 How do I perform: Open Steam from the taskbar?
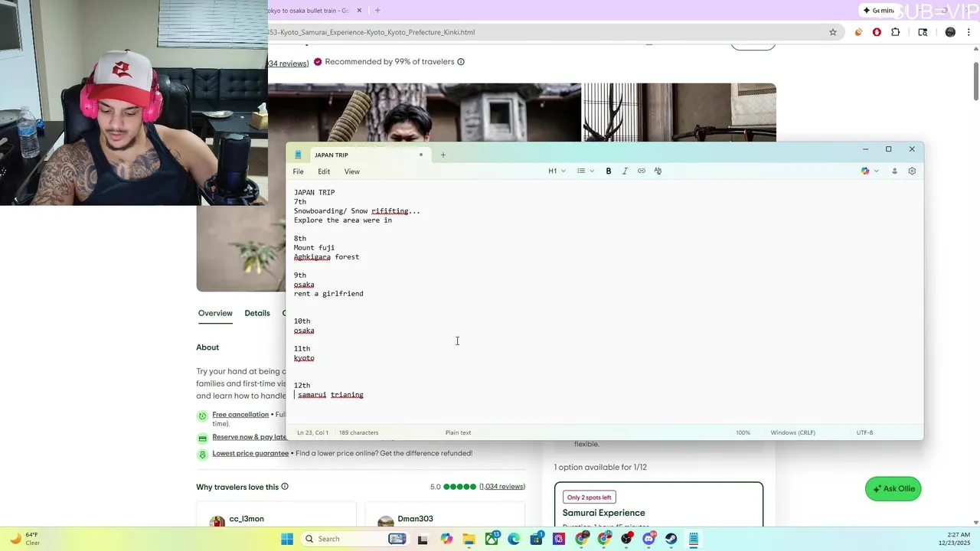671,539
